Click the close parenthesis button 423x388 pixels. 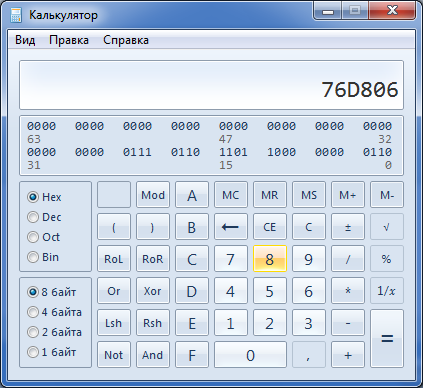(x=153, y=227)
